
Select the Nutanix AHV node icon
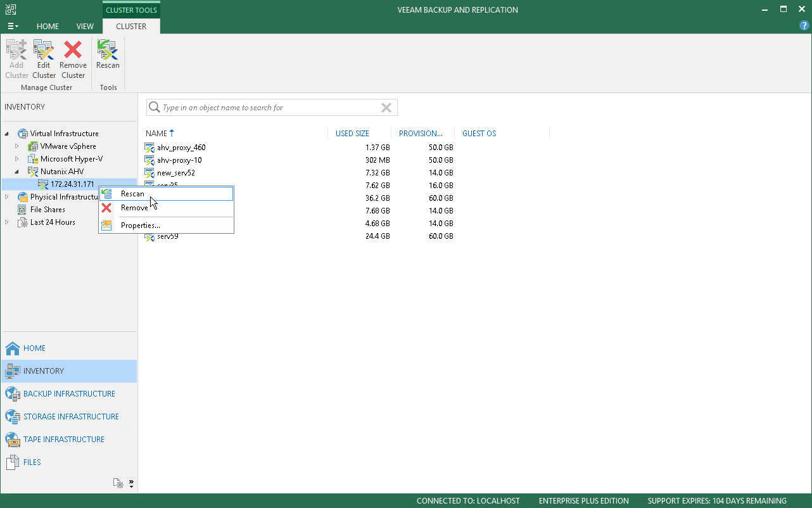click(x=33, y=172)
